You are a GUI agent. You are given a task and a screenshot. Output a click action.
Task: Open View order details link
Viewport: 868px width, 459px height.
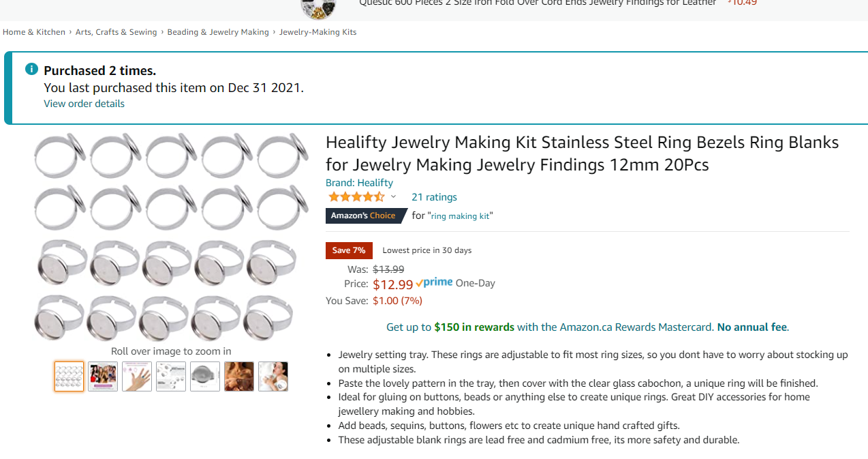pos(84,104)
